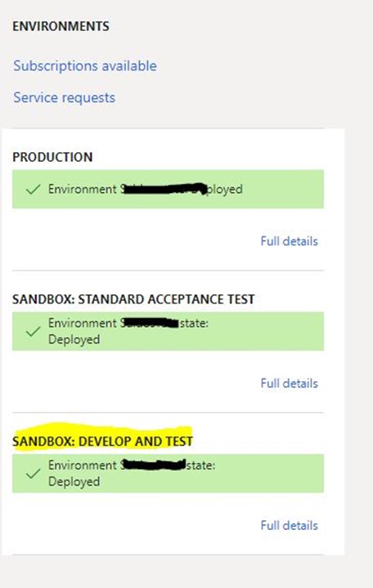View Full details for Develop and Test sandbox
The image size is (373, 588).
point(290,525)
